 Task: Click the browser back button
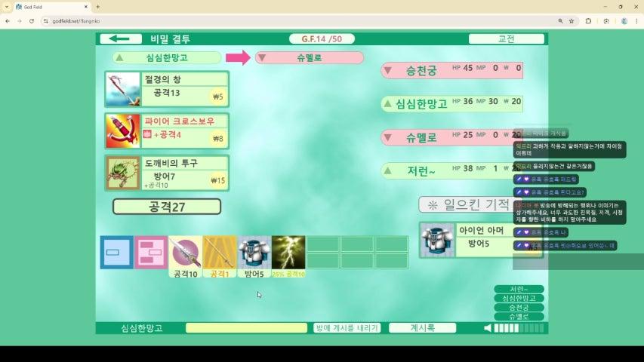8,21
